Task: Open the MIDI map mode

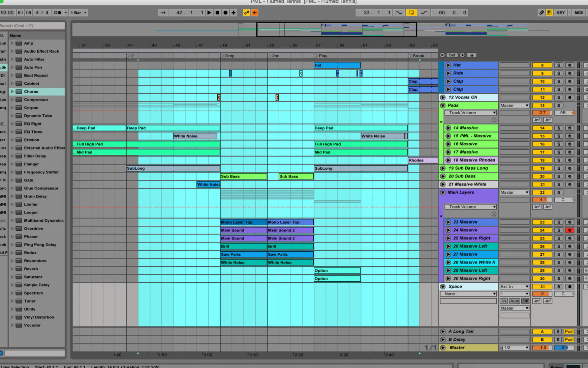Action: point(579,12)
